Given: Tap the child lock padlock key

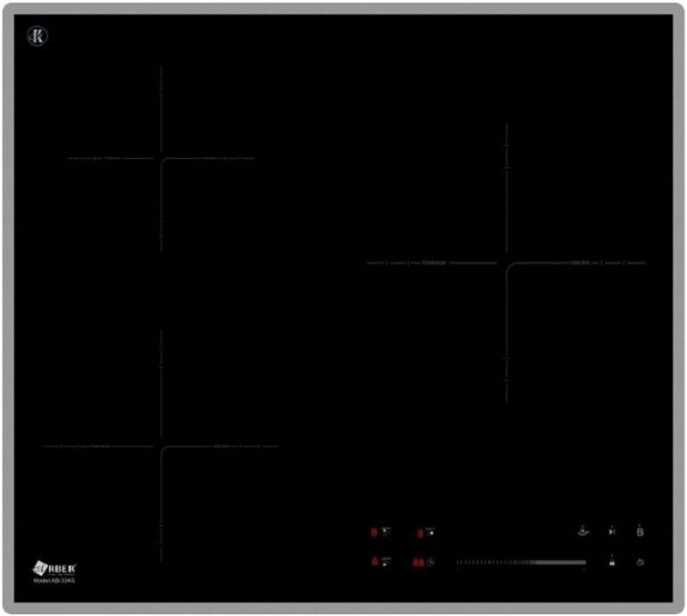Looking at the screenshot, I should click(612, 561).
